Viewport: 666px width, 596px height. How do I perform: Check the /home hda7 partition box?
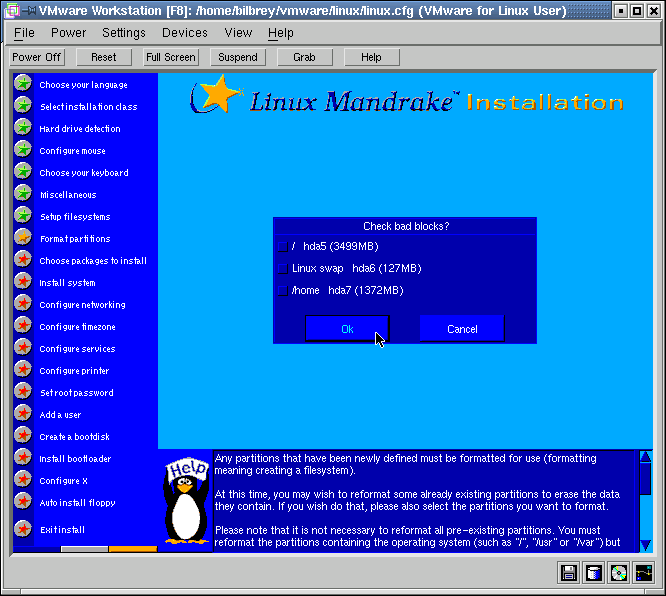click(283, 290)
